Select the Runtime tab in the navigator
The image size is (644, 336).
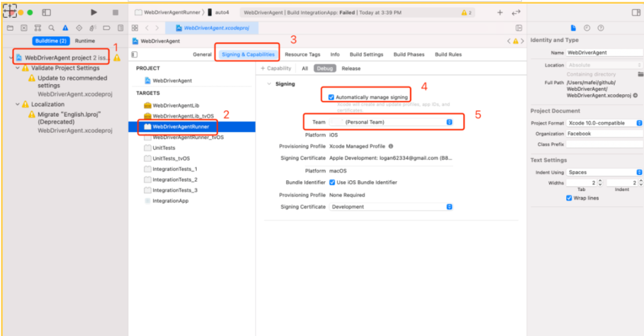(x=85, y=40)
